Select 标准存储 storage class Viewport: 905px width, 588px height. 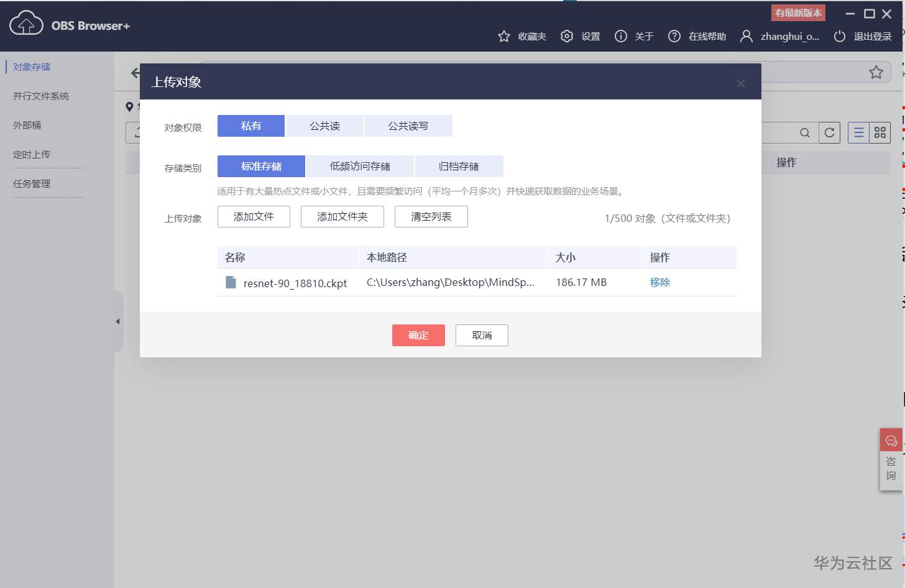pyautogui.click(x=261, y=166)
